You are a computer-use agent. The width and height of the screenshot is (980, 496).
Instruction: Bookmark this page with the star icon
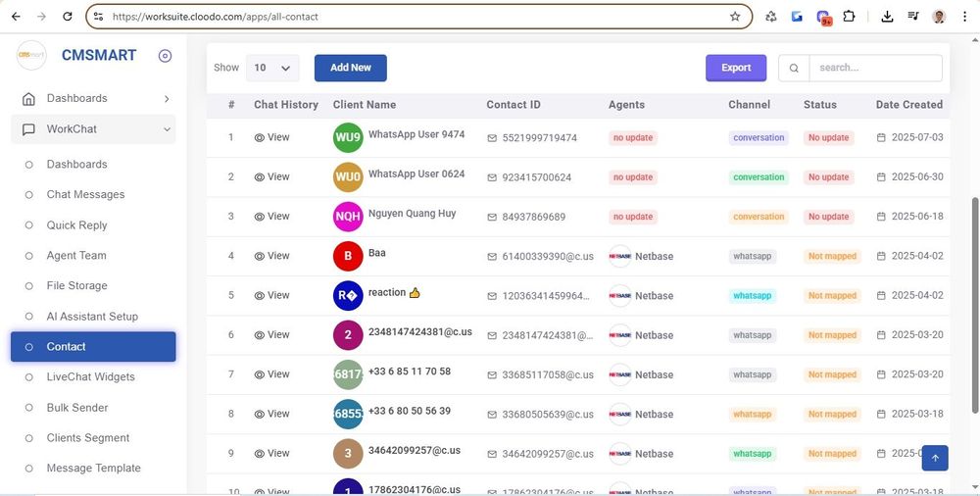click(x=735, y=17)
